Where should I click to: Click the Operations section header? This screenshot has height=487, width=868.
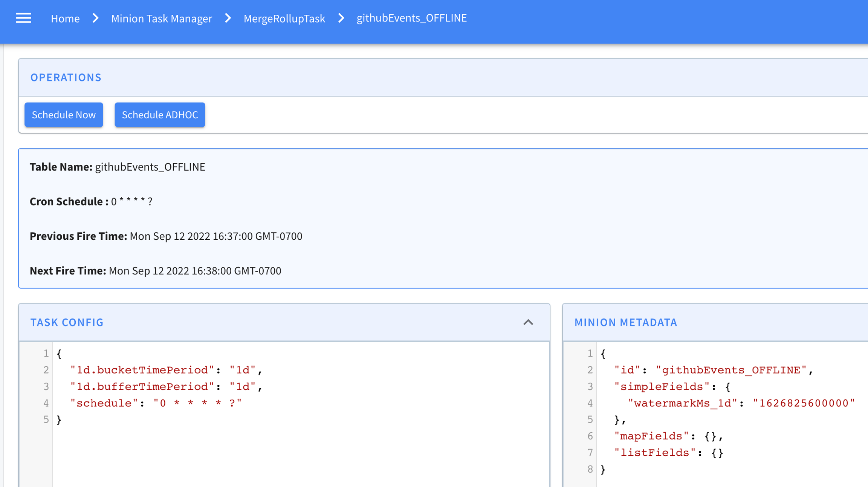click(66, 77)
